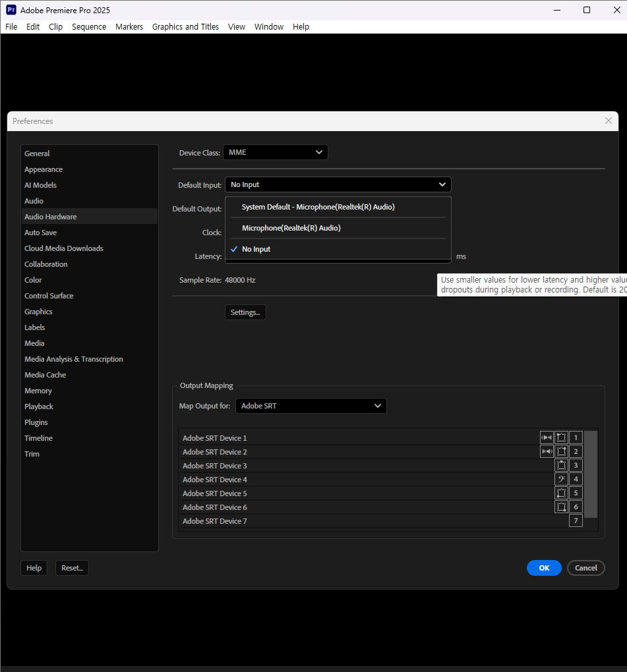The width and height of the screenshot is (627, 672).
Task: Click the Settings... button
Action: click(x=245, y=312)
